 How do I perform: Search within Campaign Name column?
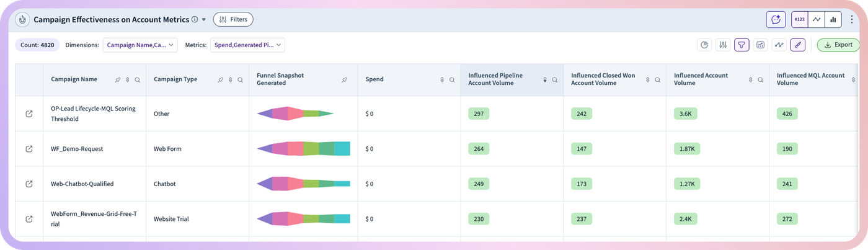[137, 80]
